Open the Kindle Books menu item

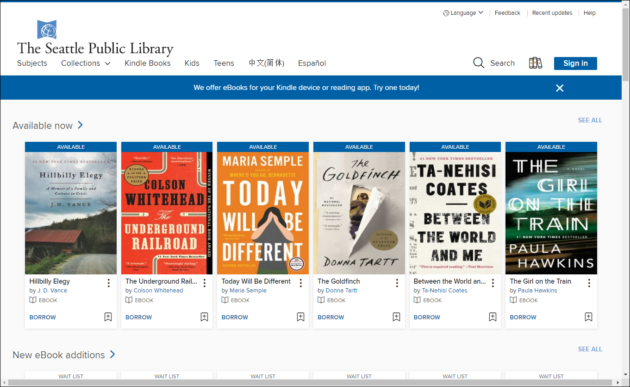pyautogui.click(x=147, y=63)
